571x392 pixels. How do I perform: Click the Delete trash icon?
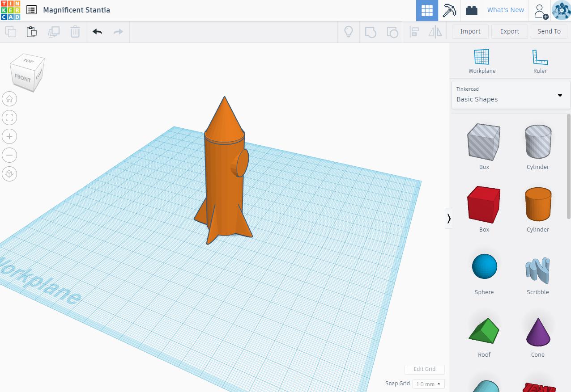coord(75,32)
